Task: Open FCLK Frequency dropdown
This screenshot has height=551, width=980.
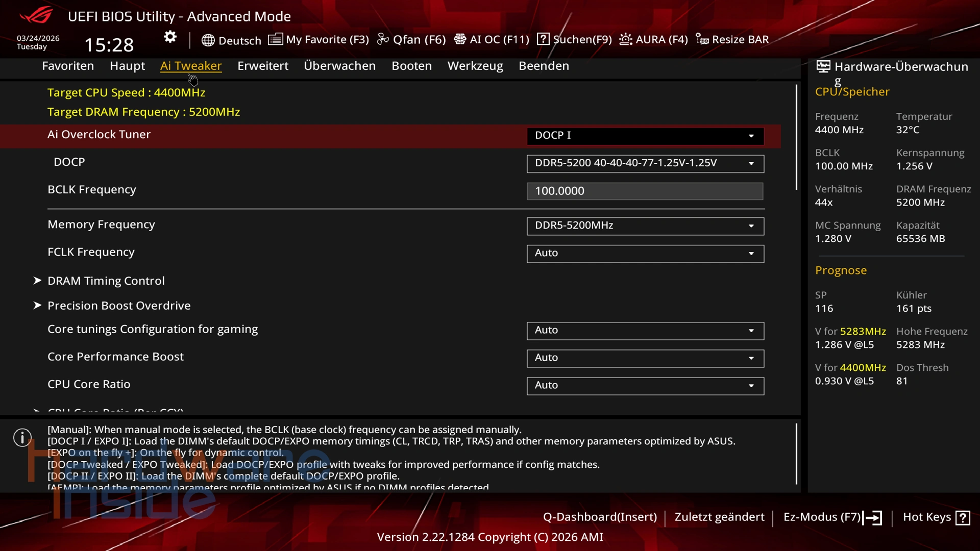Action: click(645, 253)
